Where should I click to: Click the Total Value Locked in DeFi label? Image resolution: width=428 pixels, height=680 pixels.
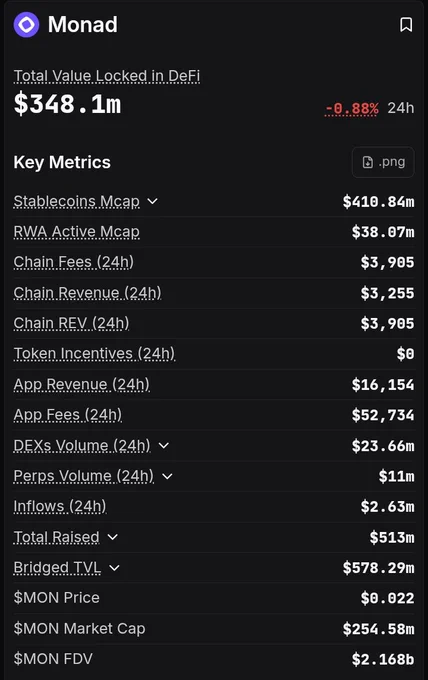107,76
